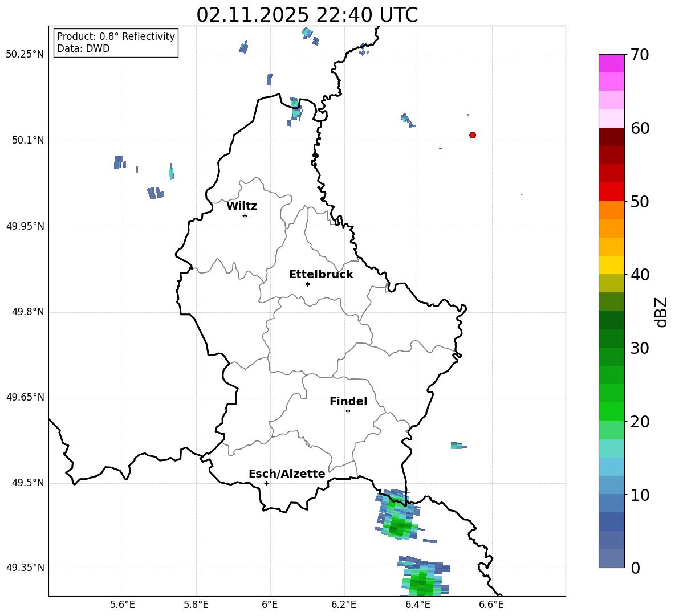Click the cross marker below Findel

348,411
